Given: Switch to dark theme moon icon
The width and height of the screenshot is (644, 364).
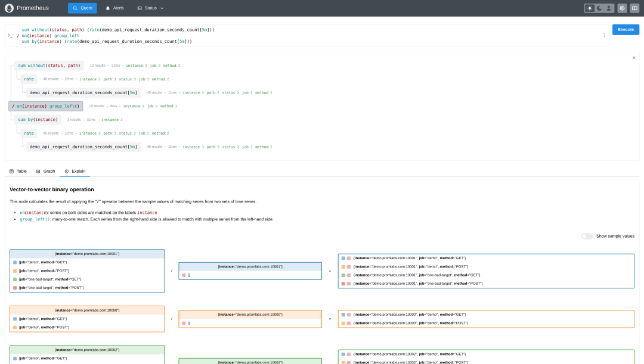Looking at the screenshot, I should click(x=599, y=8).
